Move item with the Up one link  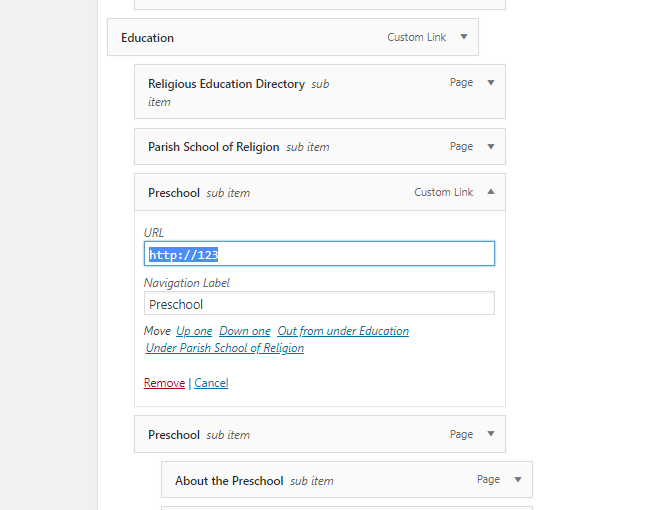pos(194,331)
